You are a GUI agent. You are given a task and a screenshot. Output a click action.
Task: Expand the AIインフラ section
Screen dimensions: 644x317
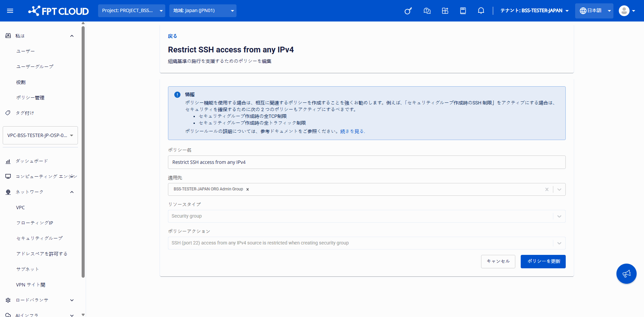[72, 315]
